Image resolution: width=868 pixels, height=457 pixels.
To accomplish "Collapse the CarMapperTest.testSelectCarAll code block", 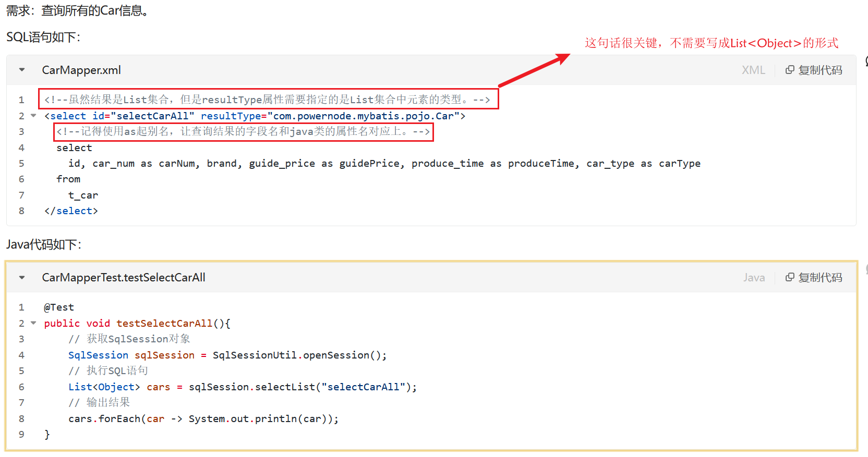I will tap(22, 278).
